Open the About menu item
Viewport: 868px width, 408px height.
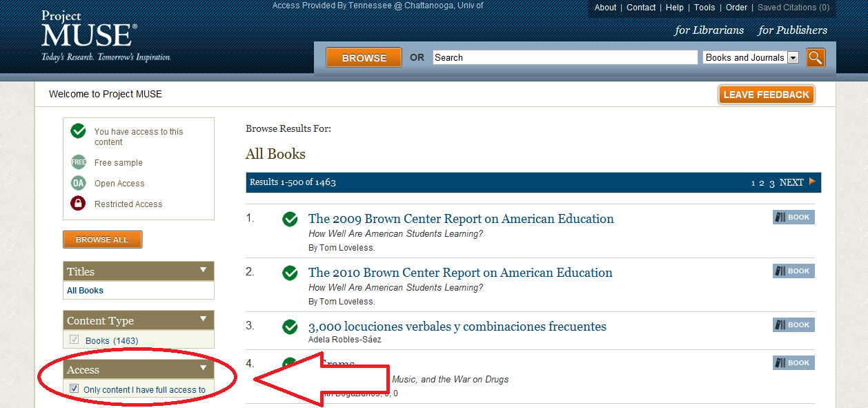[605, 8]
